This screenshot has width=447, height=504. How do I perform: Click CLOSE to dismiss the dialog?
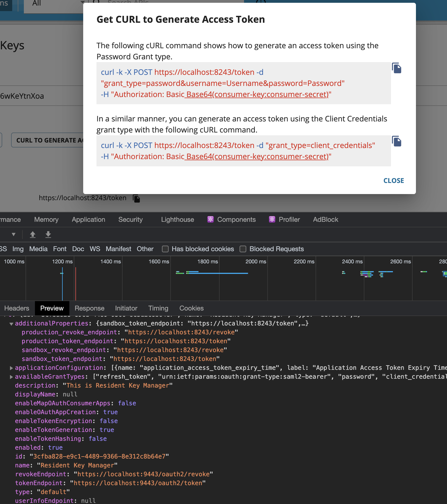pyautogui.click(x=393, y=180)
